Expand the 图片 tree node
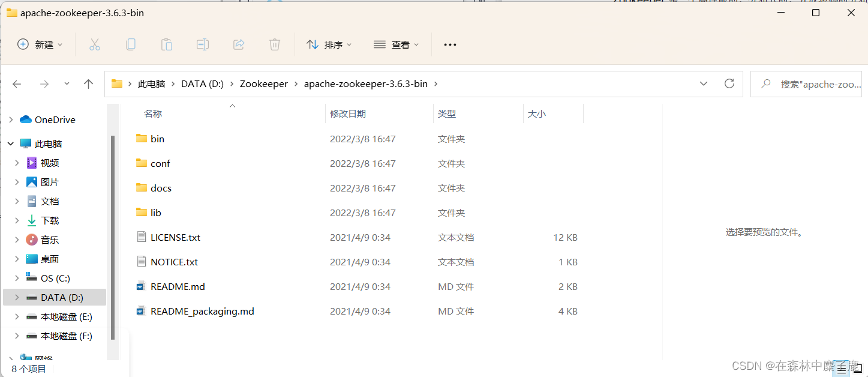The image size is (868, 377). click(x=17, y=182)
